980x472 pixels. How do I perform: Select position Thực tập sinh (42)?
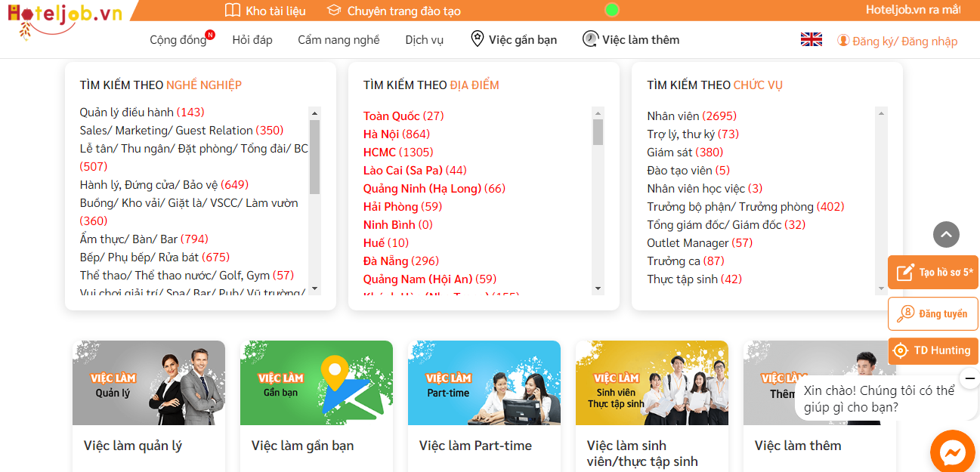[694, 279]
